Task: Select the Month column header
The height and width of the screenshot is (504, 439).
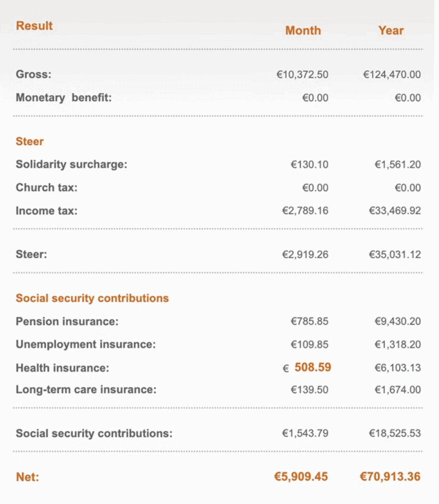Action: click(x=303, y=31)
